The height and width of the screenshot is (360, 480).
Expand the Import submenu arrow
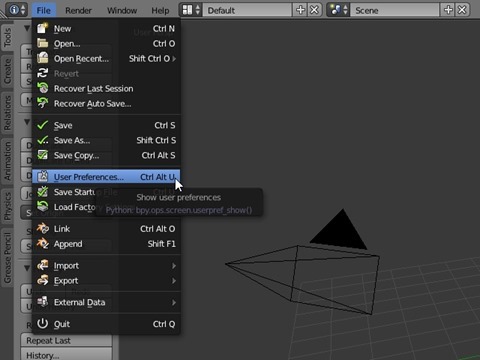click(174, 265)
